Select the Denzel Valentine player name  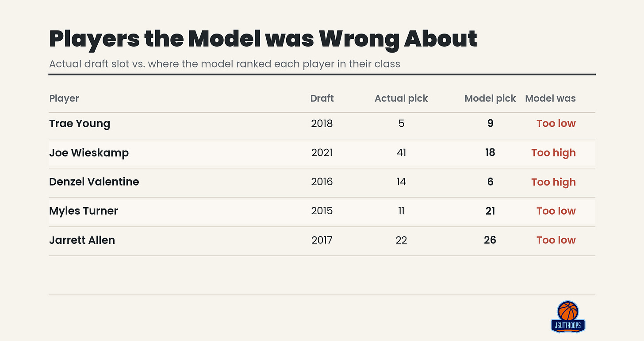pyautogui.click(x=94, y=182)
